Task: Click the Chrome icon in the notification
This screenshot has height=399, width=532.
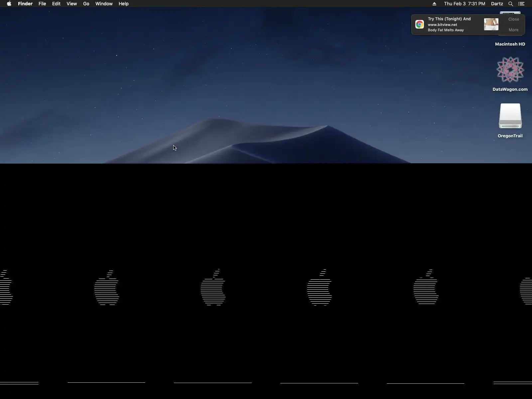Action: (420, 24)
